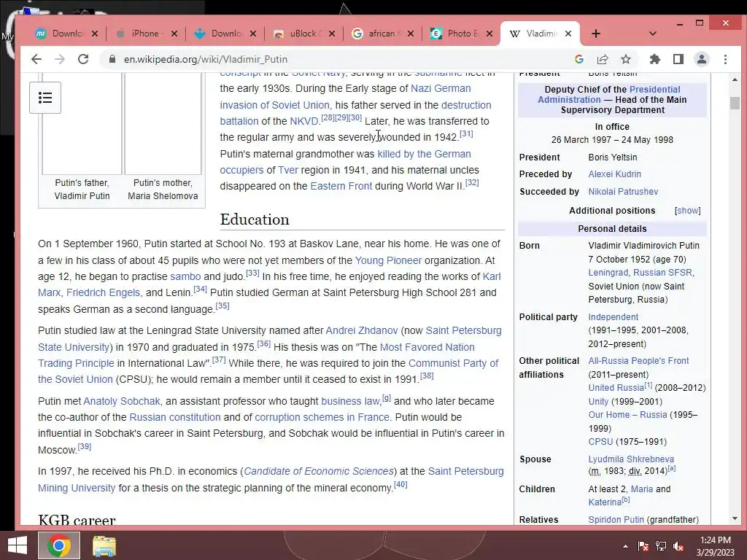Close the Vladimir Putin tab
Screen dimensions: 747x560
coord(568,34)
